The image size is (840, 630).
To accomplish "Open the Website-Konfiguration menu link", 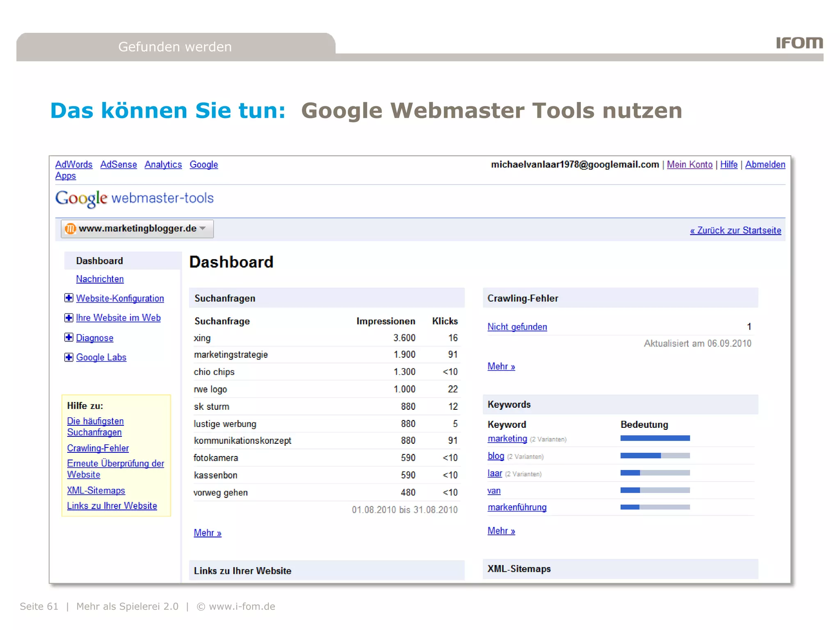I will click(x=120, y=298).
